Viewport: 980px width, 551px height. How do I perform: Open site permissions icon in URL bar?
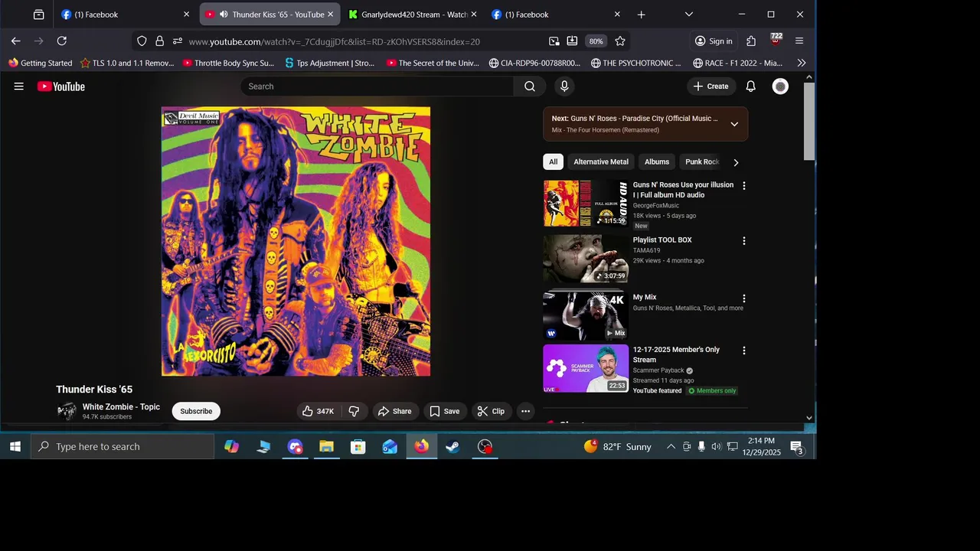[177, 41]
